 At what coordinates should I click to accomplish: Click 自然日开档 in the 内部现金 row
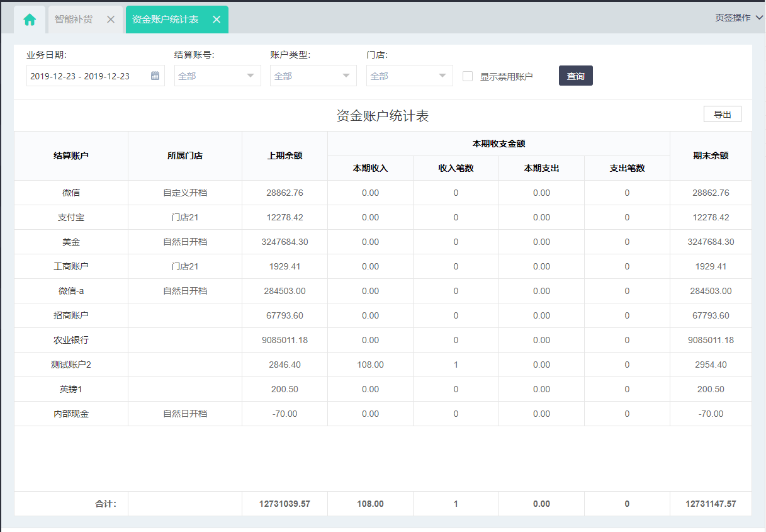185,414
